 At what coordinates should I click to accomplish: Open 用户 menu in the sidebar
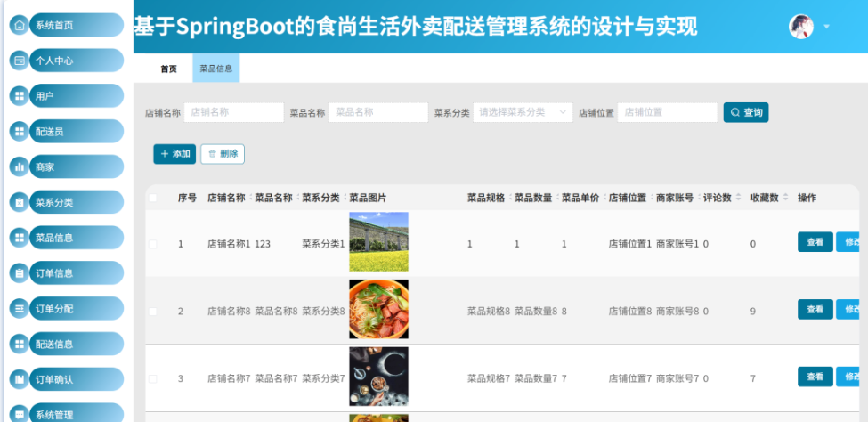pyautogui.click(x=77, y=96)
